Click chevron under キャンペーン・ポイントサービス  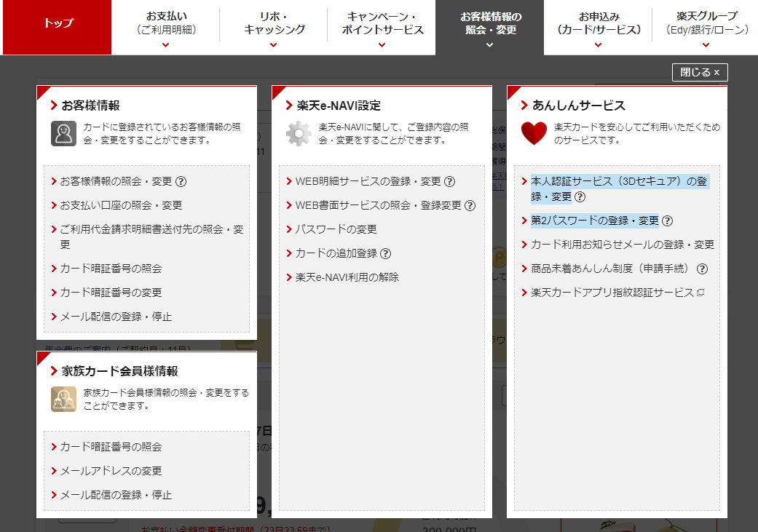[382, 45]
